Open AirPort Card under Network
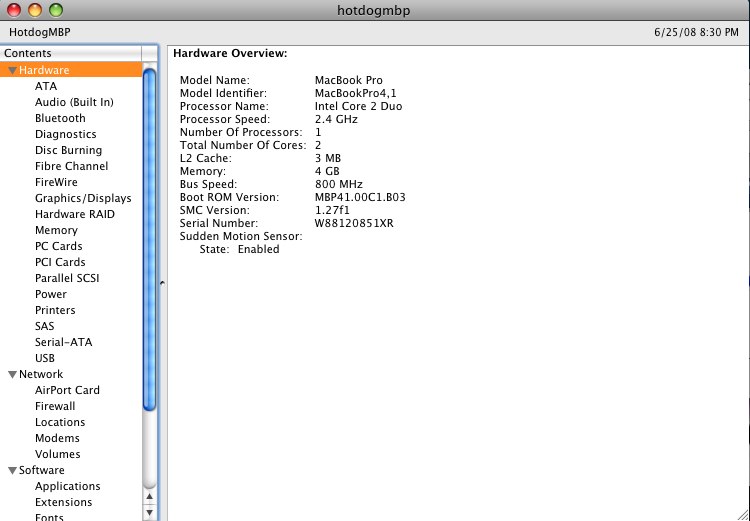The height and width of the screenshot is (521, 750). click(67, 390)
